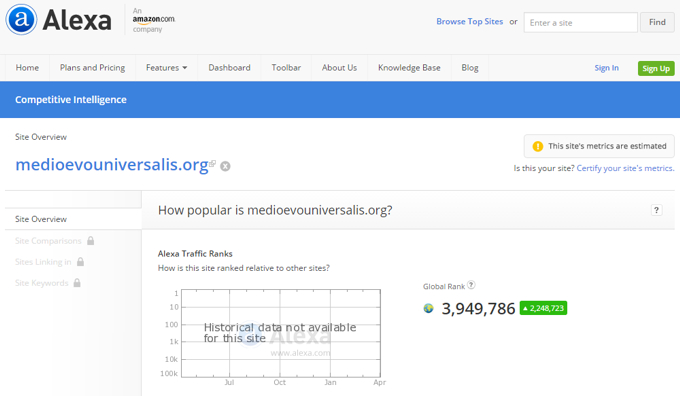
Task: Open the About Us page
Action: click(x=339, y=68)
